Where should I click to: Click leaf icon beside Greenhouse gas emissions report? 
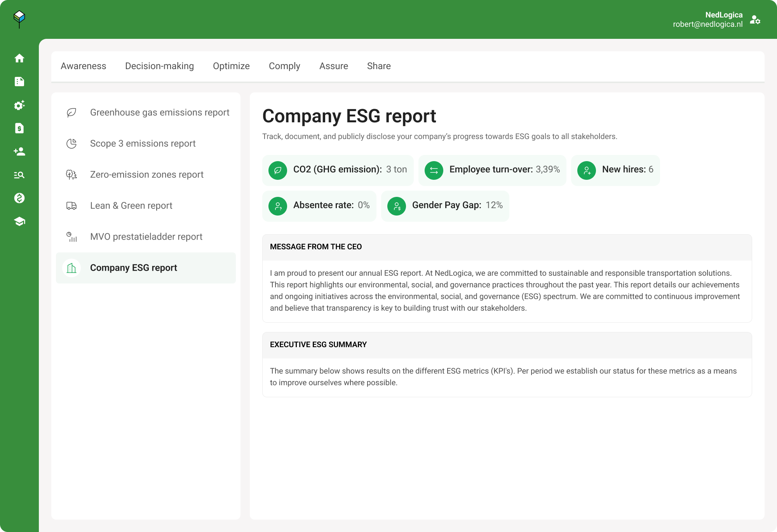click(71, 113)
